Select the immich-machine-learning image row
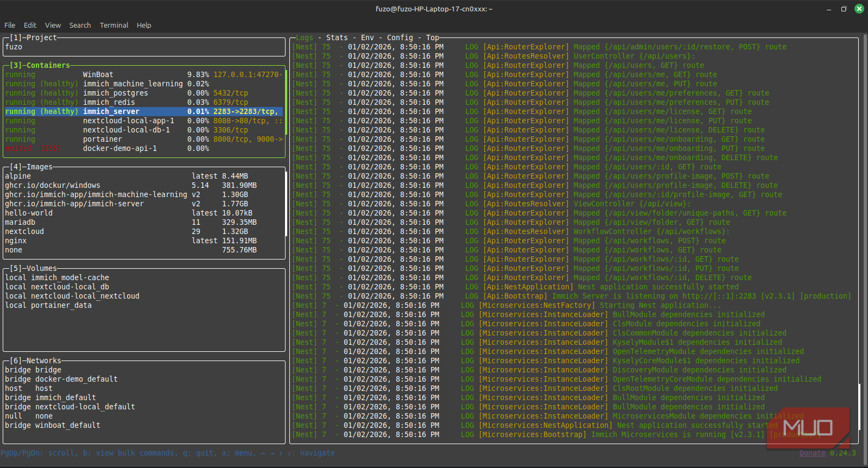The width and height of the screenshot is (868, 468). 144,194
